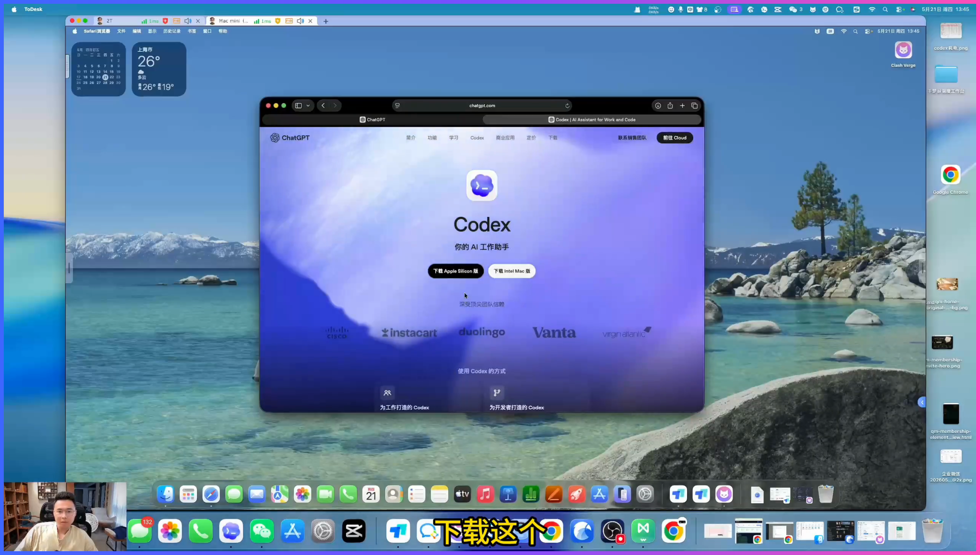Click the 下载 nav link
This screenshot has width=980, height=555.
[553, 138]
